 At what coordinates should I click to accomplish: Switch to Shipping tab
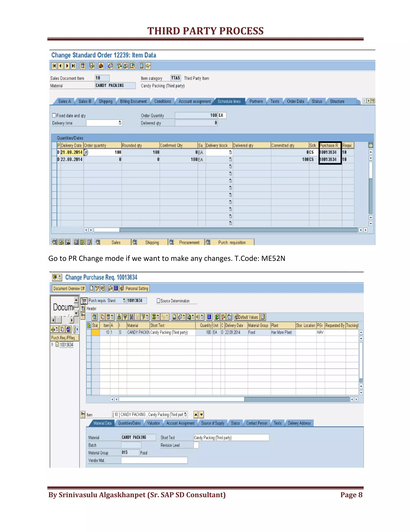pos(106,101)
